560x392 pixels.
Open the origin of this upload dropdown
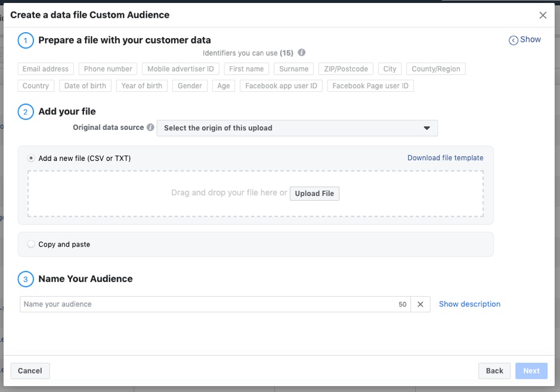[x=297, y=128]
